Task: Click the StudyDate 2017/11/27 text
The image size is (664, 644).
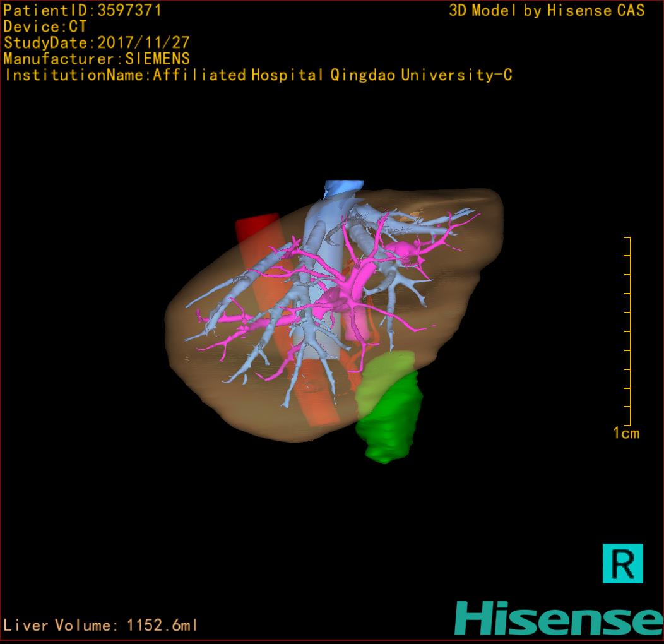Action: point(97,43)
